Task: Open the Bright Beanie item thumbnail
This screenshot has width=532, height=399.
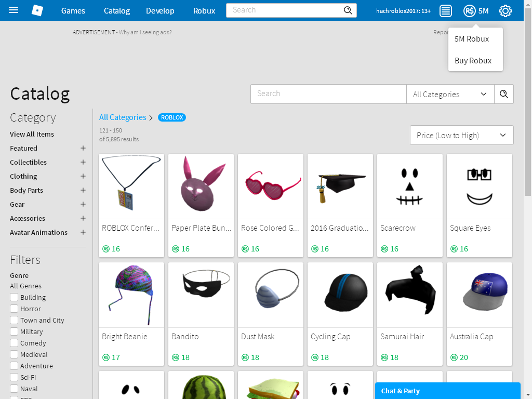Action: click(x=131, y=295)
